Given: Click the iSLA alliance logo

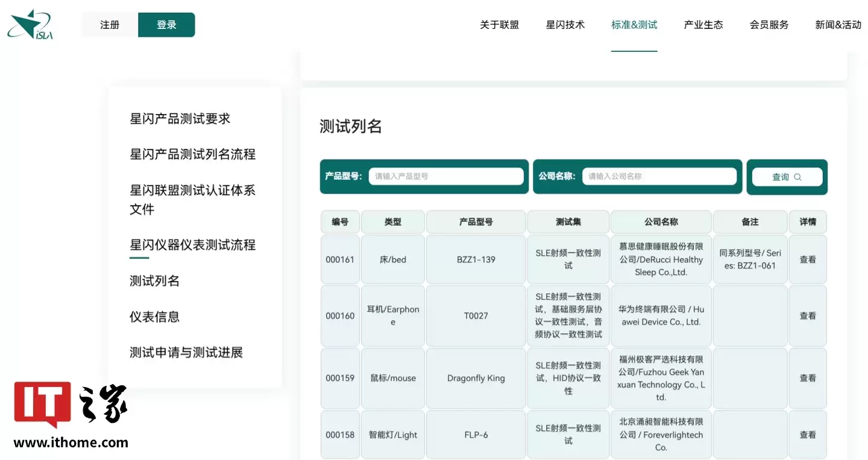Looking at the screenshot, I should (30, 25).
